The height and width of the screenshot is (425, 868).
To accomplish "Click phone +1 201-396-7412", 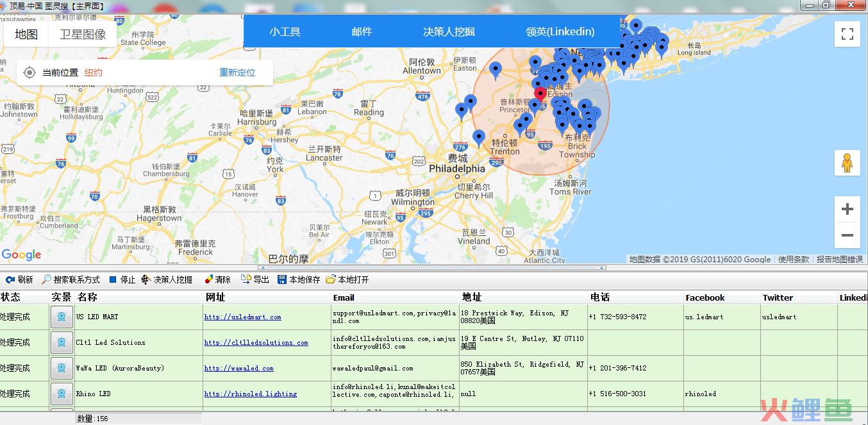I will (617, 368).
